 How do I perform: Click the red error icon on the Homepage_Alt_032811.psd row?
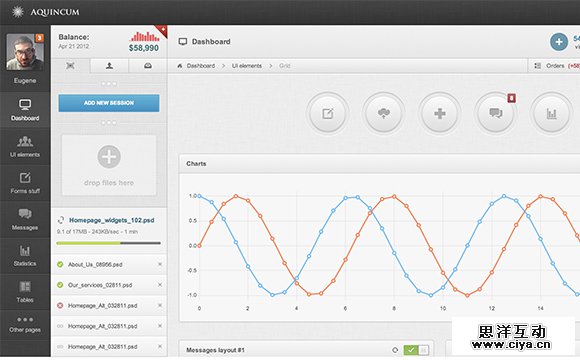tap(60, 306)
